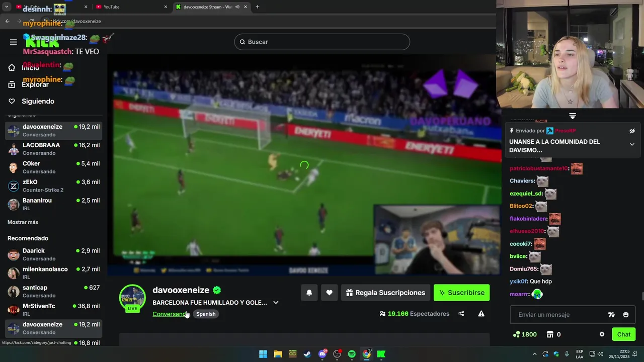Click chat scrollbar handle
Screen dimensions: 644x362
[x=642, y=296]
